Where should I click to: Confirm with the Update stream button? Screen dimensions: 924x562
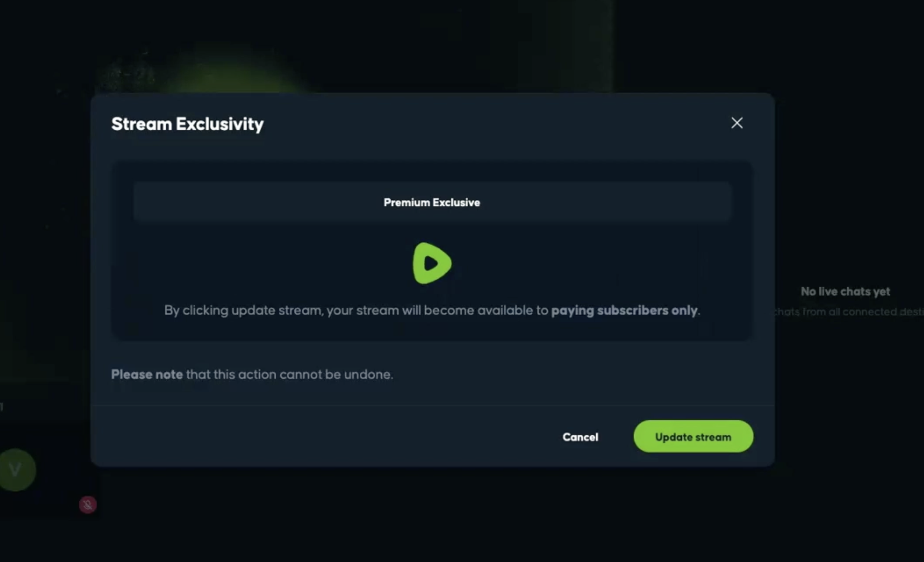[693, 436]
